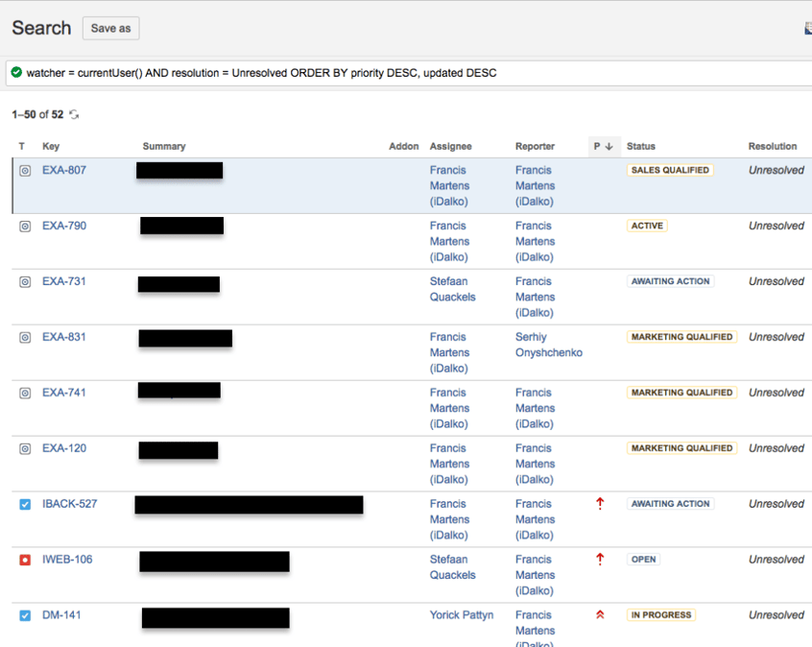Screen dimensions: 812x647
Task: Click inside the JQL search query field
Action: [384, 72]
